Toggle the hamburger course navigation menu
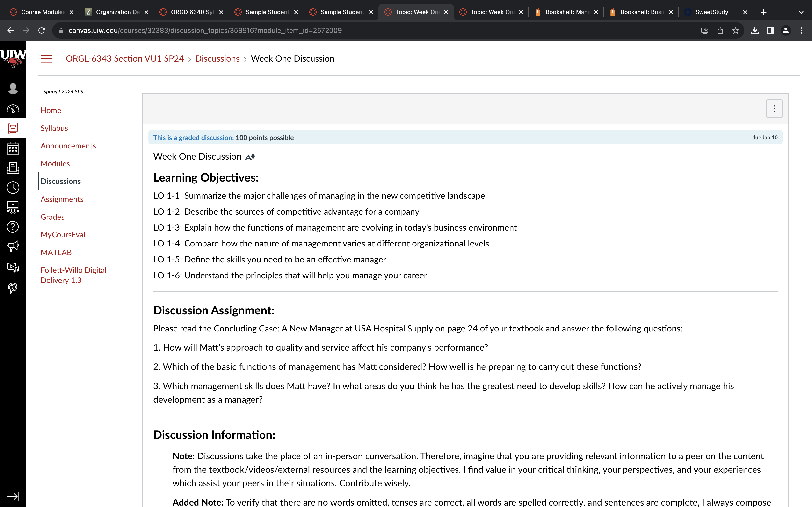The image size is (812, 507). pos(46,59)
